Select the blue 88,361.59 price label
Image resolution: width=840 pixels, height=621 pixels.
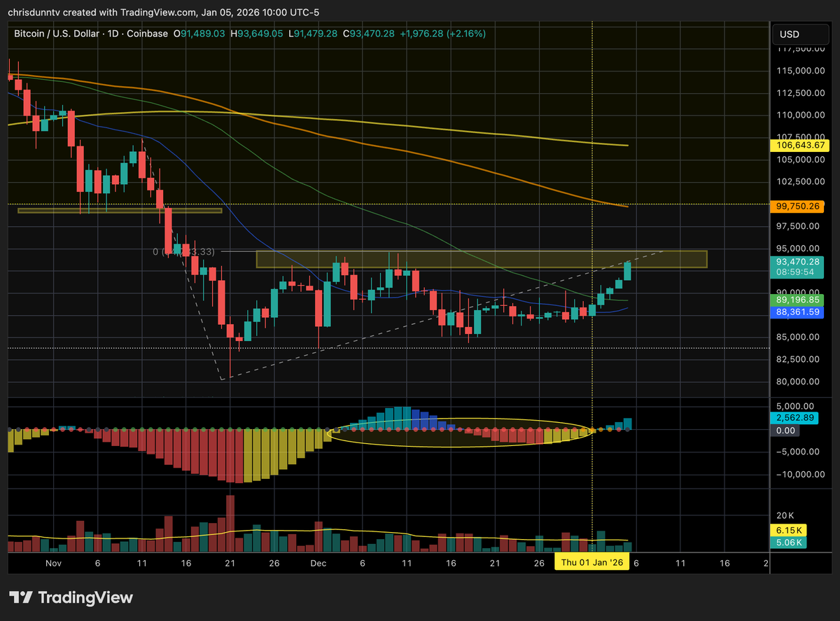(799, 312)
